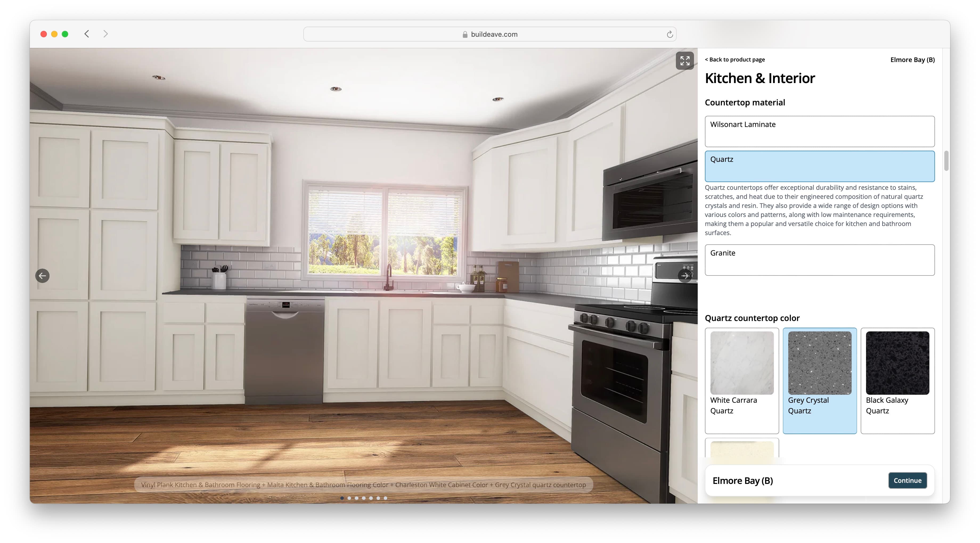Click the left carousel navigation arrow

tap(42, 275)
